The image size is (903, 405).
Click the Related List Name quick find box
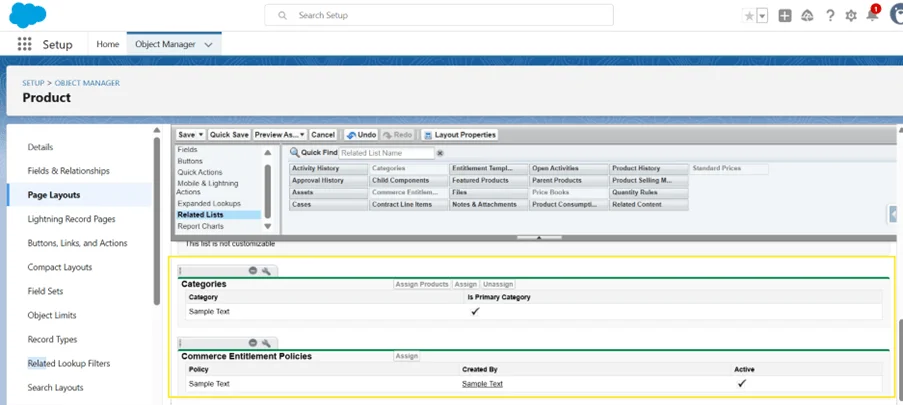(x=386, y=153)
